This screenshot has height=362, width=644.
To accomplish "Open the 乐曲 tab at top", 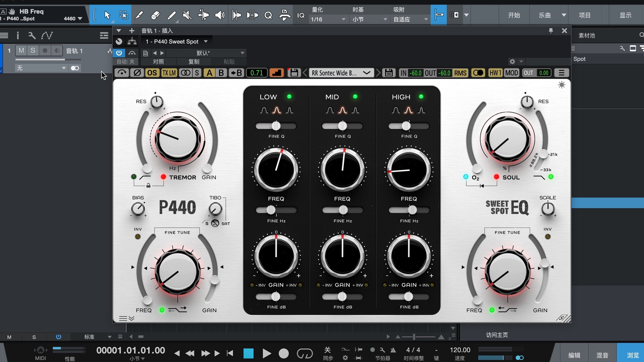I will 544,15.
